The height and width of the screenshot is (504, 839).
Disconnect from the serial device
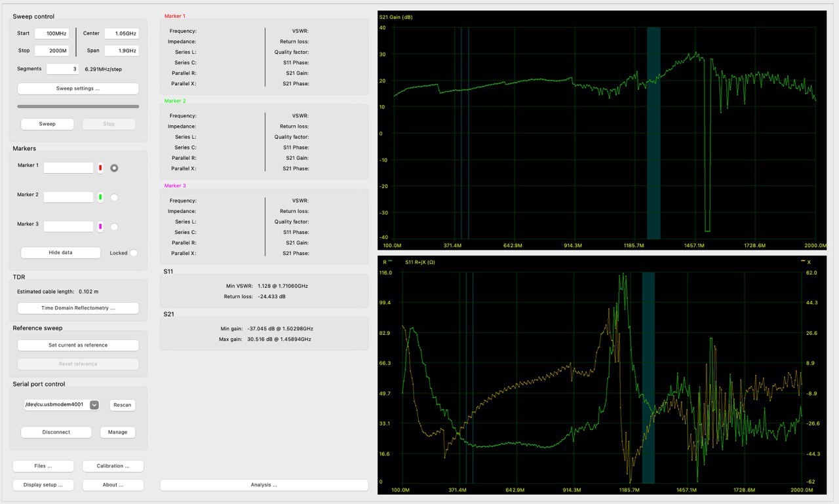[x=56, y=433]
